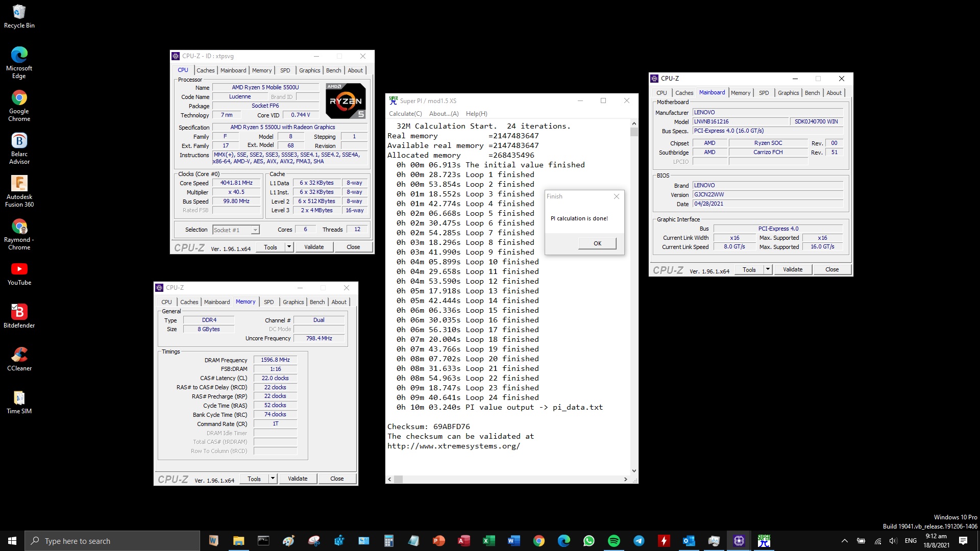Click the ENG language indicator in tray
This screenshot has height=551, width=980.
coord(911,541)
